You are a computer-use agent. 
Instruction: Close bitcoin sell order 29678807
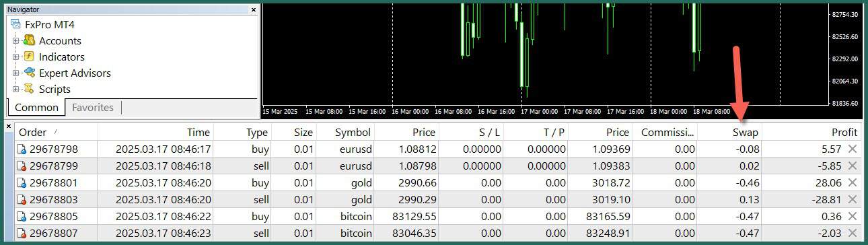(x=853, y=233)
